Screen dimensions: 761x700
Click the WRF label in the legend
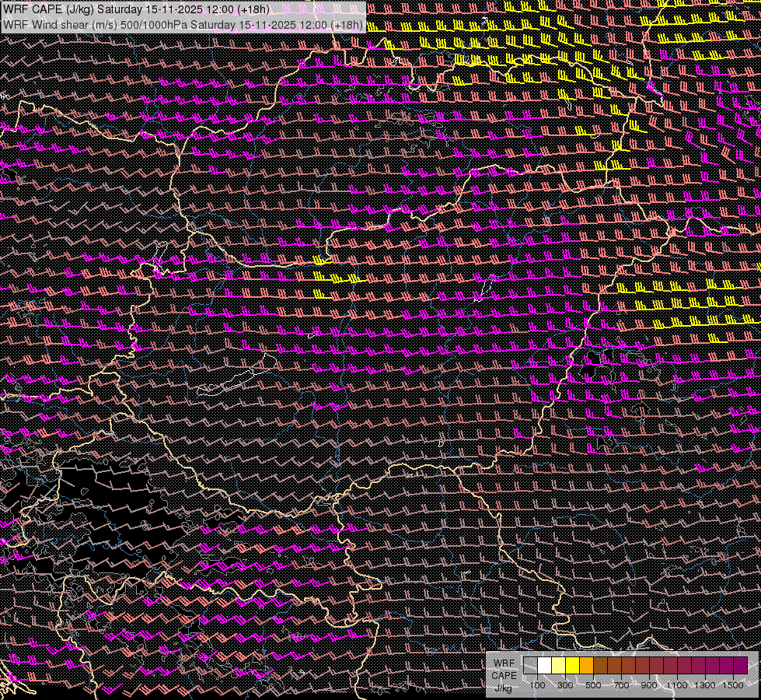click(504, 663)
